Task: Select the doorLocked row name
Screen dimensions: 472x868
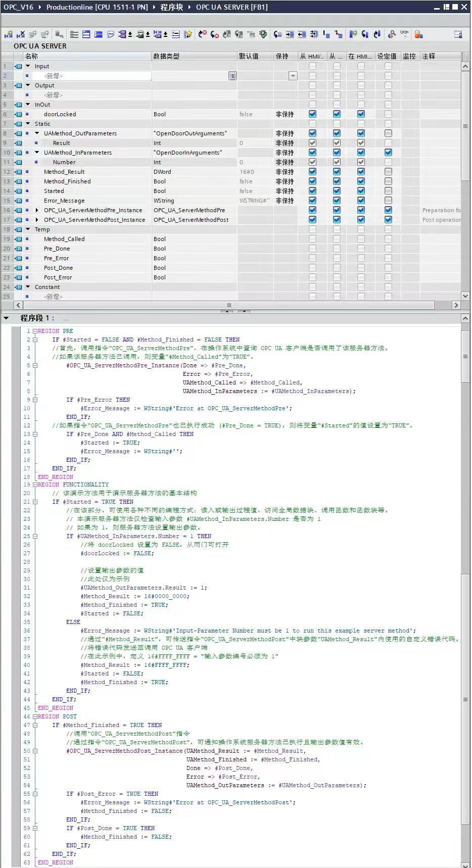Action: click(x=60, y=114)
